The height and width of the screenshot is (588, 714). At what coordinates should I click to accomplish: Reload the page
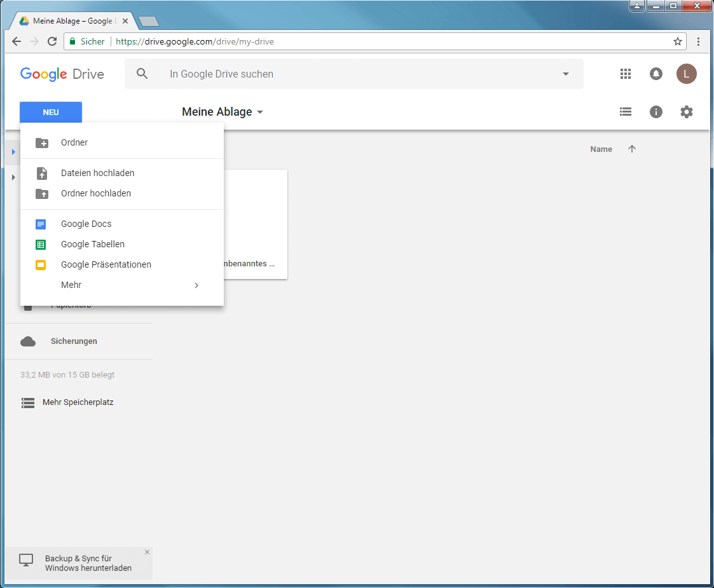52,41
